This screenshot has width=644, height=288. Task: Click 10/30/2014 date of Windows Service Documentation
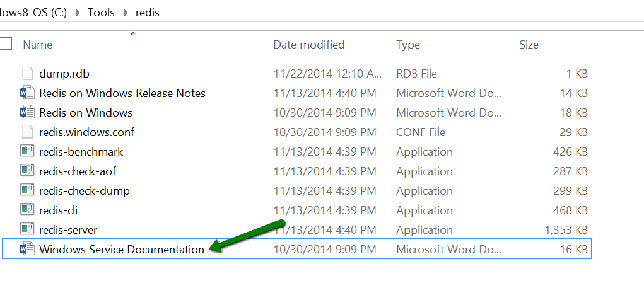tap(325, 249)
